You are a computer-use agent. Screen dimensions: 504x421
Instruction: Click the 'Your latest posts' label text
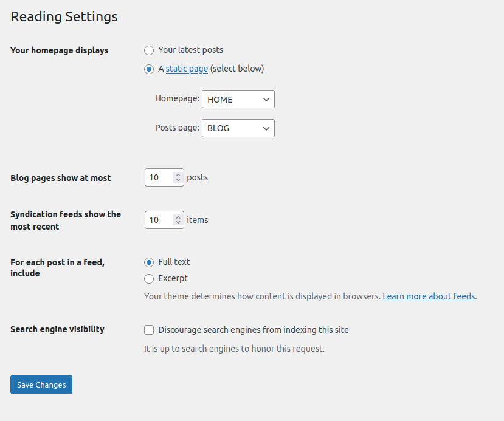click(x=191, y=50)
